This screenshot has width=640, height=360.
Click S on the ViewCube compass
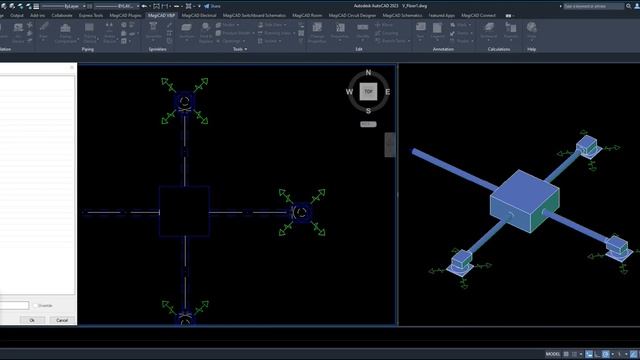click(368, 111)
